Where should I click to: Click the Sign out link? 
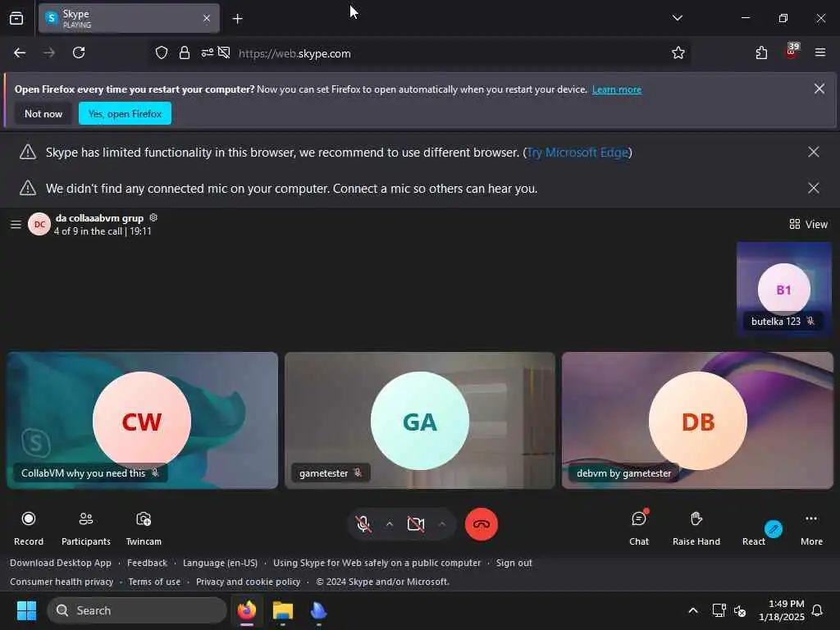[514, 563]
